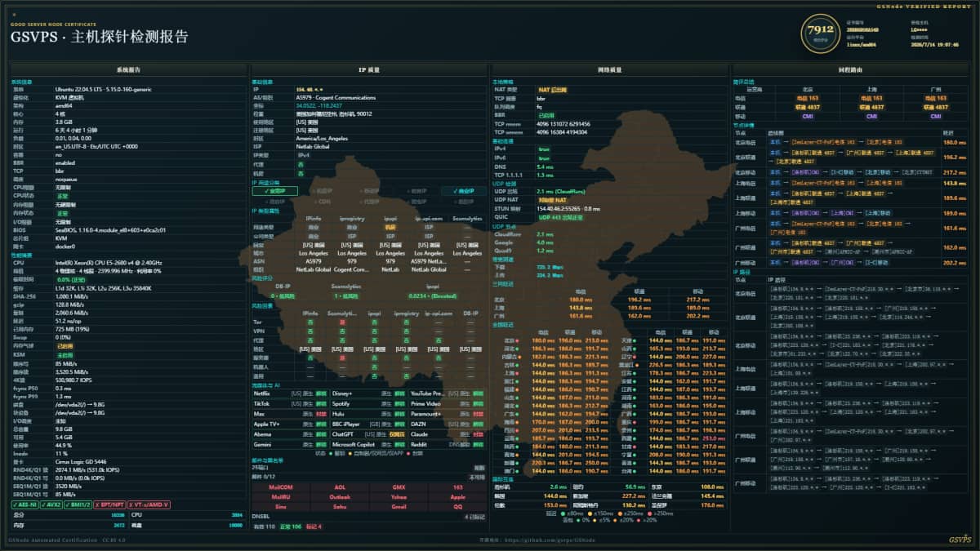This screenshot has height=551, width=980.
Task: Click the Disney+ streaming row
Action: 369,393
